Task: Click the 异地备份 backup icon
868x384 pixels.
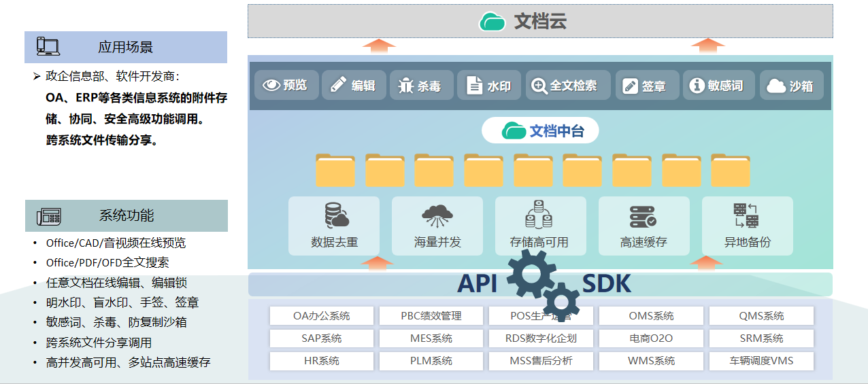Action: [x=746, y=215]
